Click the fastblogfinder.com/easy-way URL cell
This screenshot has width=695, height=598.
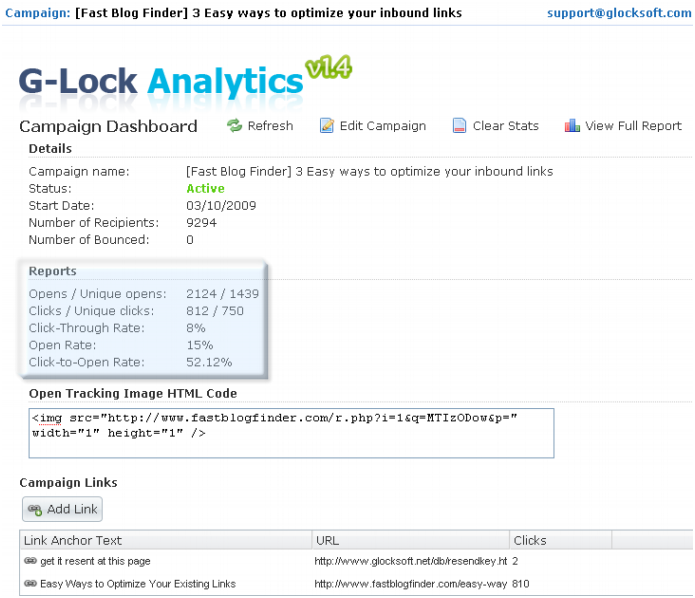410,584
